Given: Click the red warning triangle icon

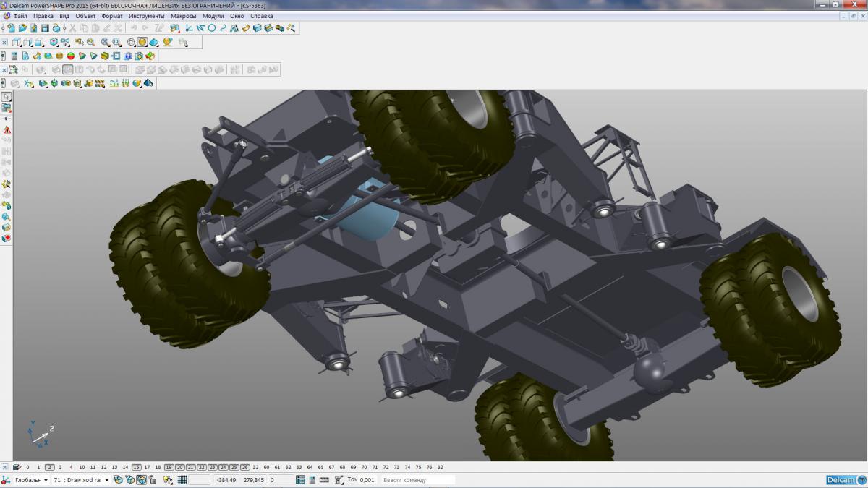Looking at the screenshot, I should [7, 129].
